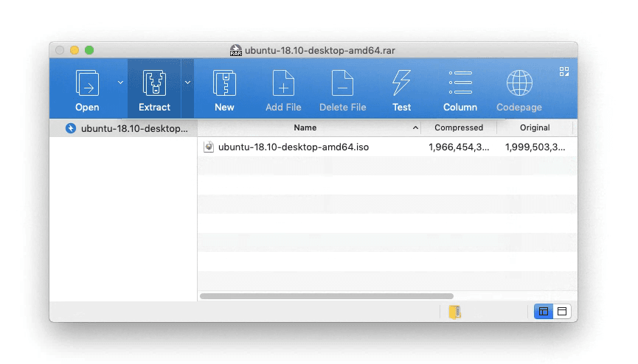Click the Codepage globe icon
The image size is (638, 364).
pos(519,83)
